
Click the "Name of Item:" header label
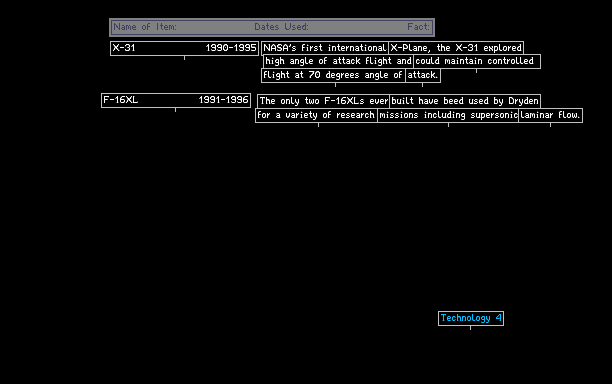pyautogui.click(x=145, y=27)
